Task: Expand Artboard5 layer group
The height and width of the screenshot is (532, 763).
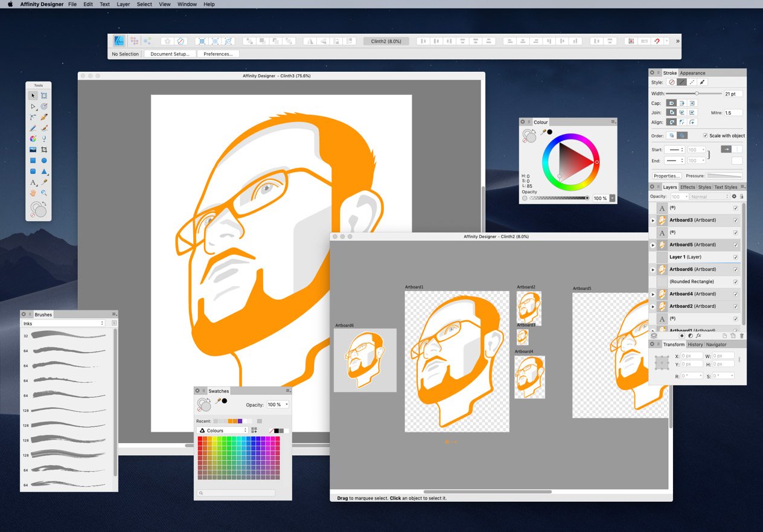Action: pyautogui.click(x=653, y=245)
